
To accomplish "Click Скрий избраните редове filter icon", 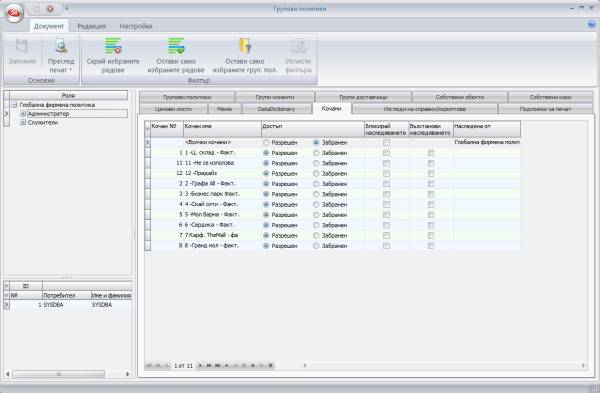I will (x=113, y=46).
